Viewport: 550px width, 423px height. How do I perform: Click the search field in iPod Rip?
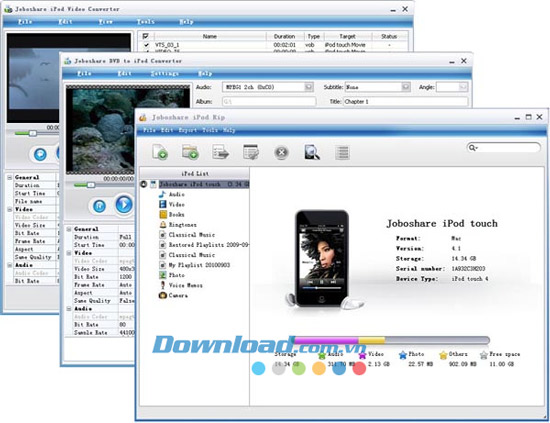coord(503,148)
